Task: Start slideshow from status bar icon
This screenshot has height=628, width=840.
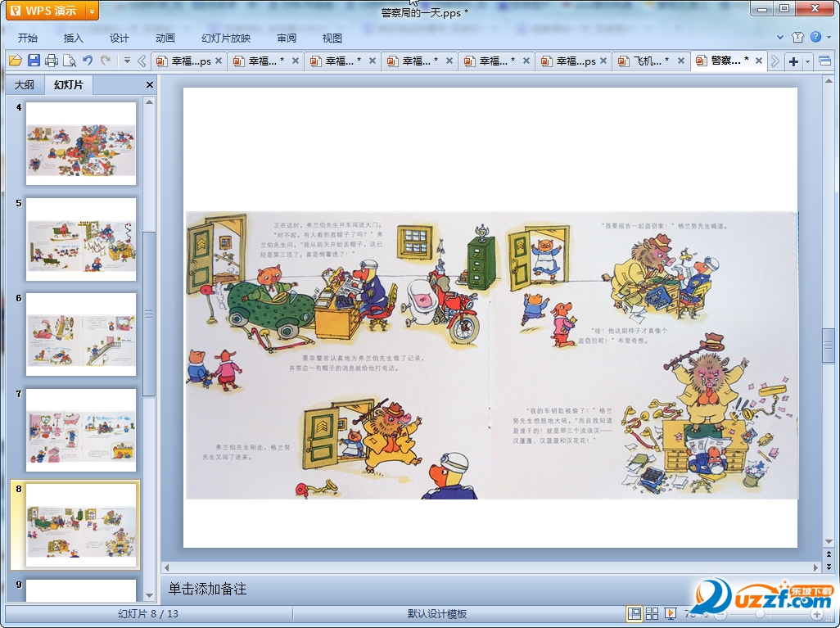Action: click(x=670, y=613)
